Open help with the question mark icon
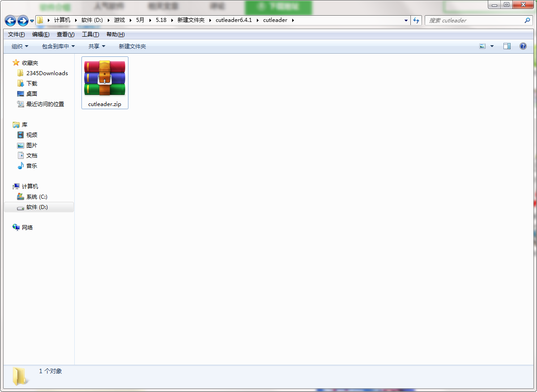537x392 pixels. [523, 46]
